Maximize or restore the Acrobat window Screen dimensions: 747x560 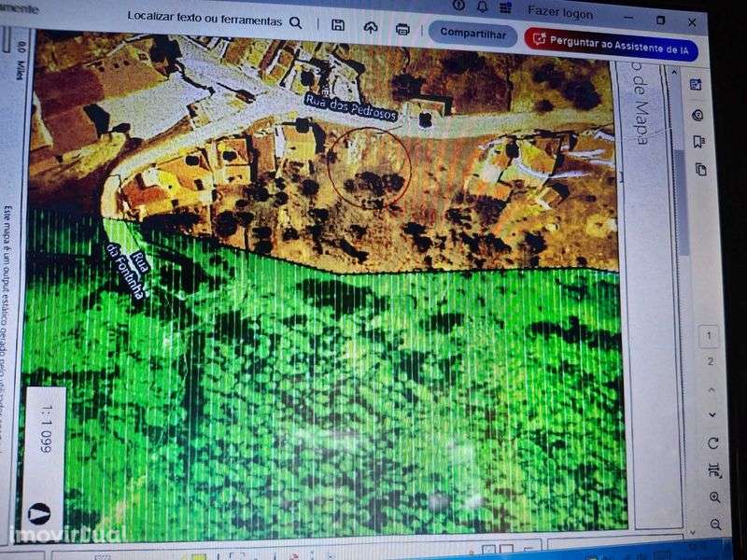[661, 20]
